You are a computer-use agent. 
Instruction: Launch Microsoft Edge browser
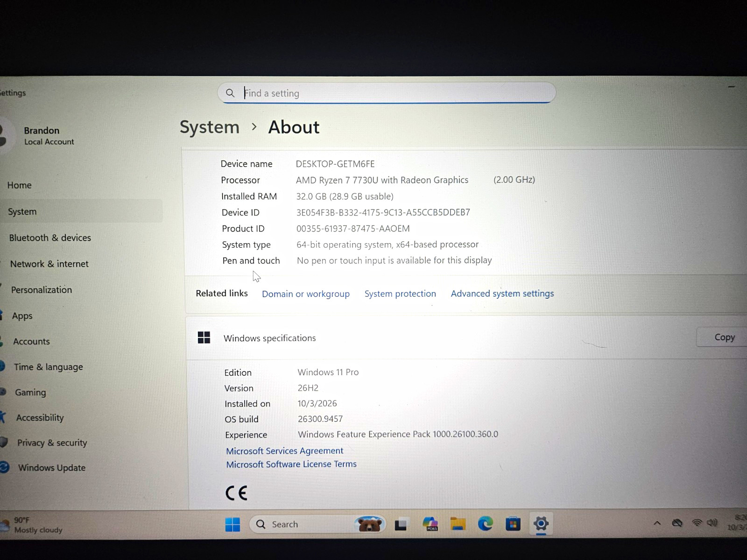point(485,524)
